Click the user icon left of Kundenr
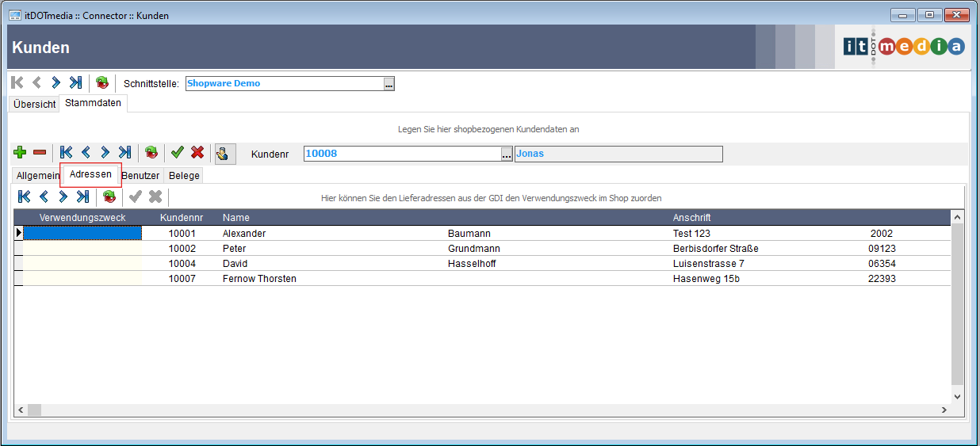This screenshot has height=446, width=980. click(224, 153)
